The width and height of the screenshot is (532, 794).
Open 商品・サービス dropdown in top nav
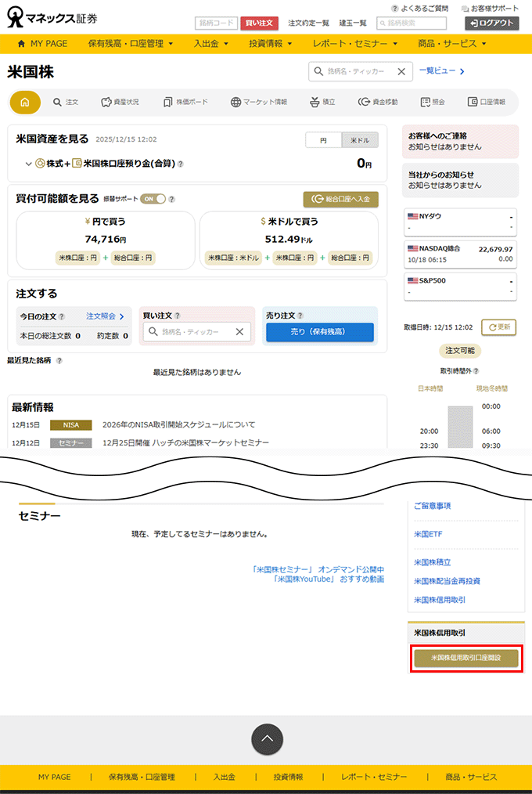pos(452,44)
